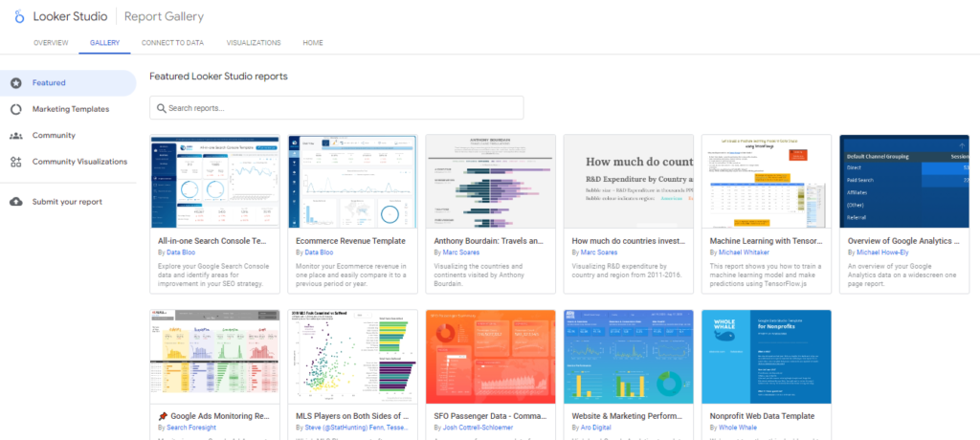Click the How much do countries invest title
This screenshot has width=980, height=440.
point(628,241)
